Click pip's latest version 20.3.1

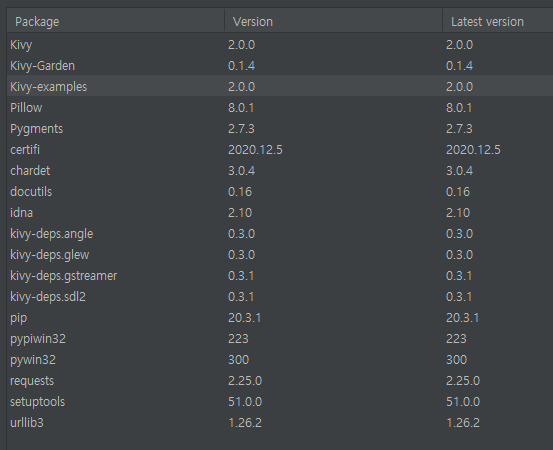pyautogui.click(x=462, y=317)
